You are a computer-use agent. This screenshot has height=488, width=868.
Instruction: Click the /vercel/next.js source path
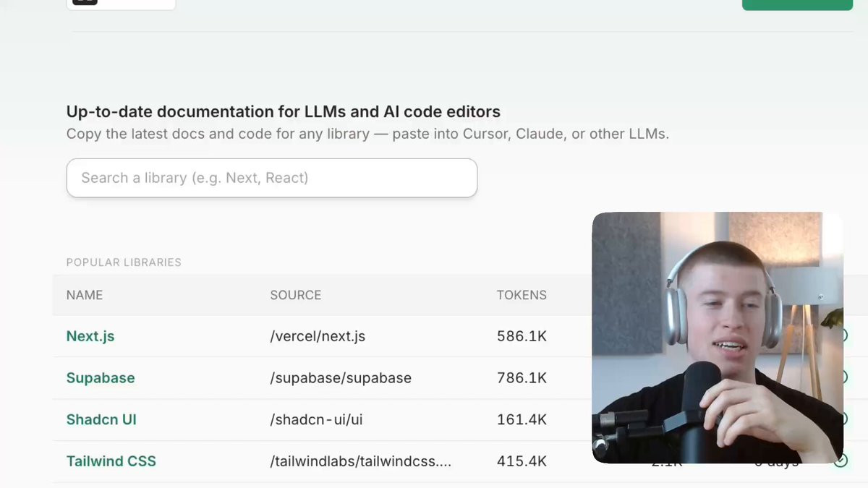[x=318, y=336]
